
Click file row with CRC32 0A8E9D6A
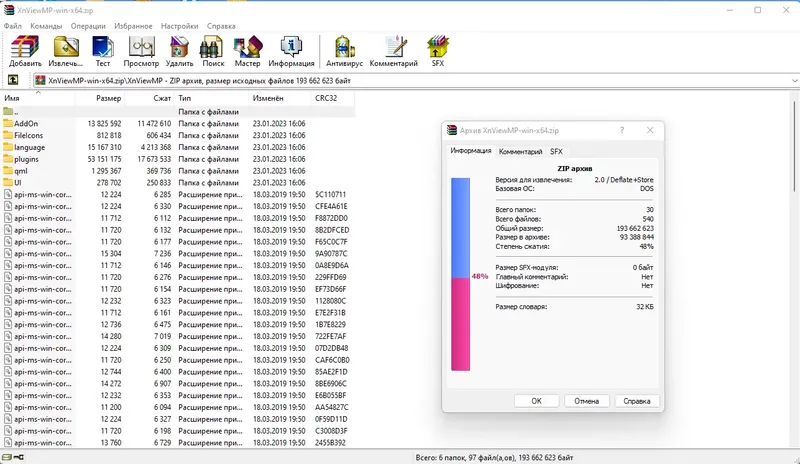coord(178,265)
